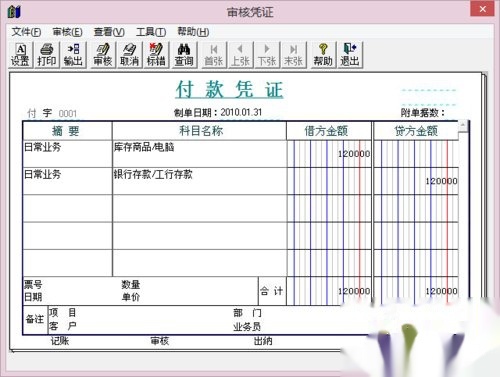Click the 记账 signature label
Image resolution: width=500 pixels, height=377 pixels.
(x=60, y=341)
